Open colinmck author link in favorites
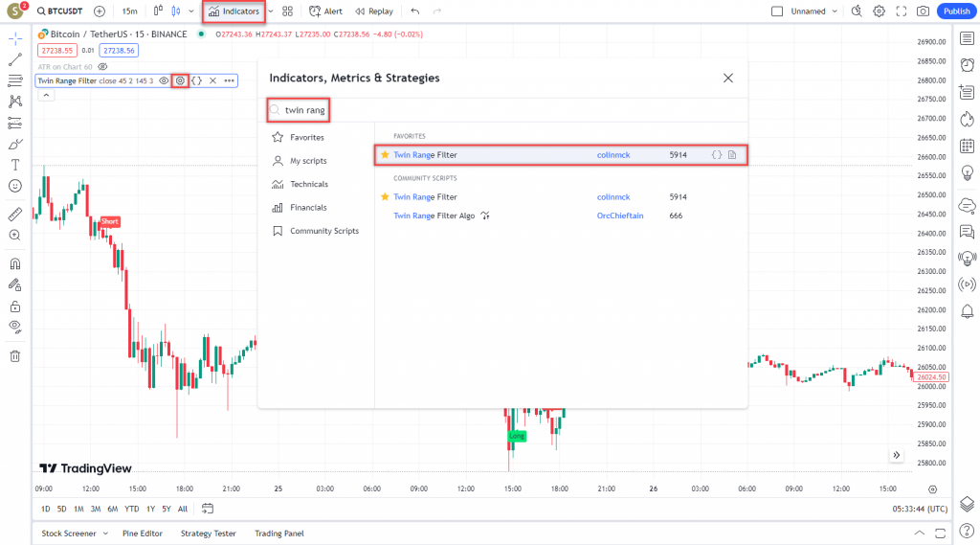The width and height of the screenshot is (980, 545). coord(613,154)
